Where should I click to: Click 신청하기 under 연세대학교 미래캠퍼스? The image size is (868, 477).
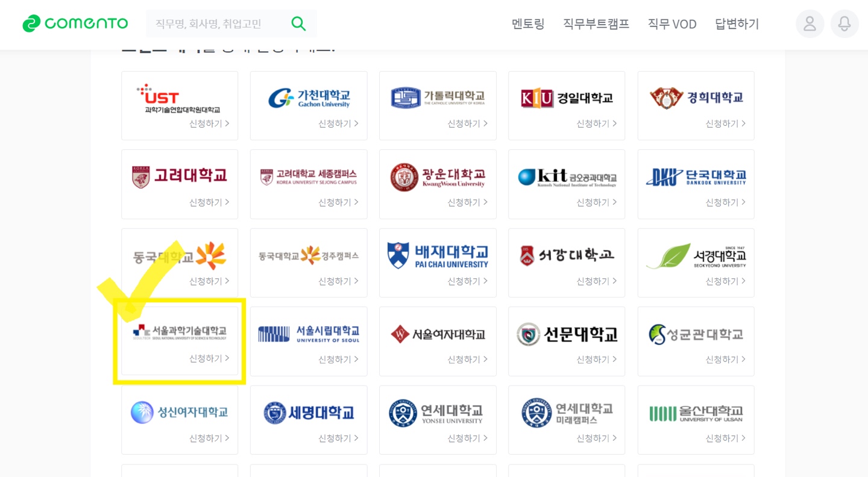(x=597, y=438)
